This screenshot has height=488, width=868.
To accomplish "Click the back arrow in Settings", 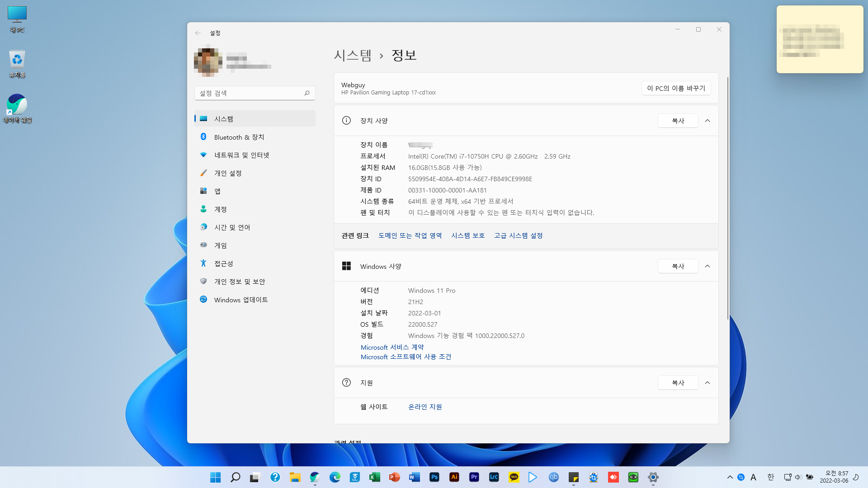I will (x=198, y=33).
